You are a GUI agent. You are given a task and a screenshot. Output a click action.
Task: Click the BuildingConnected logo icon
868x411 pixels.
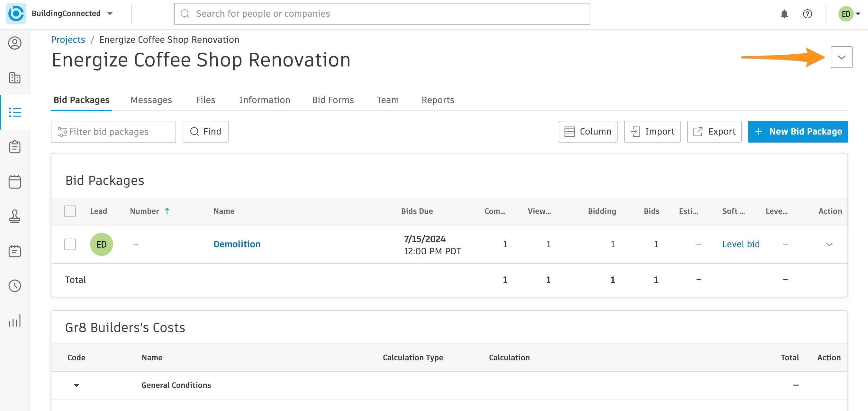[x=16, y=13]
